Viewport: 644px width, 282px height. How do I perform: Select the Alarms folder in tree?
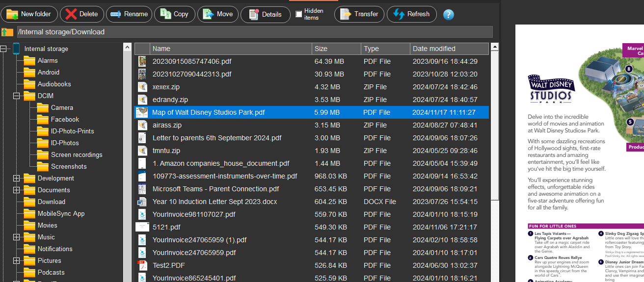pos(48,60)
